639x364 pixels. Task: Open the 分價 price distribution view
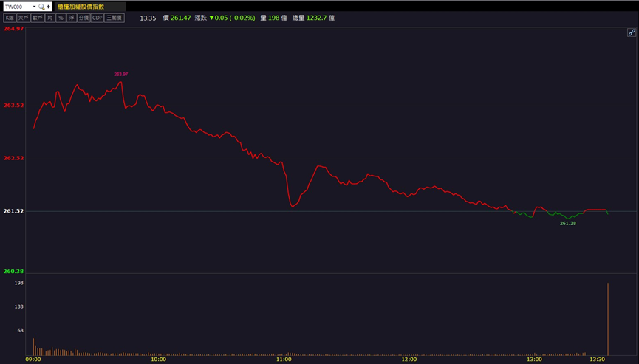pyautogui.click(x=83, y=18)
